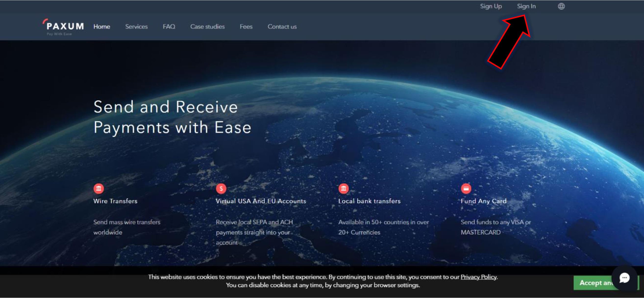
Task: Click the Fund Any Card icon
Action: (466, 188)
